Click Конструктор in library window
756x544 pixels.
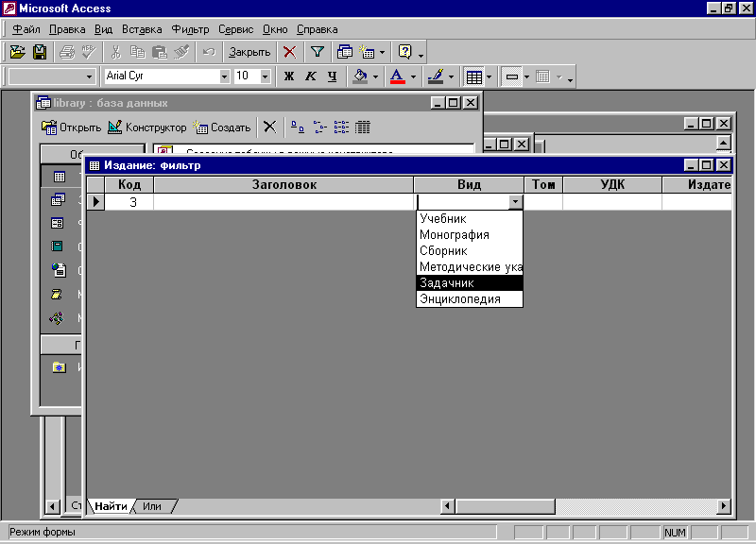click(147, 127)
